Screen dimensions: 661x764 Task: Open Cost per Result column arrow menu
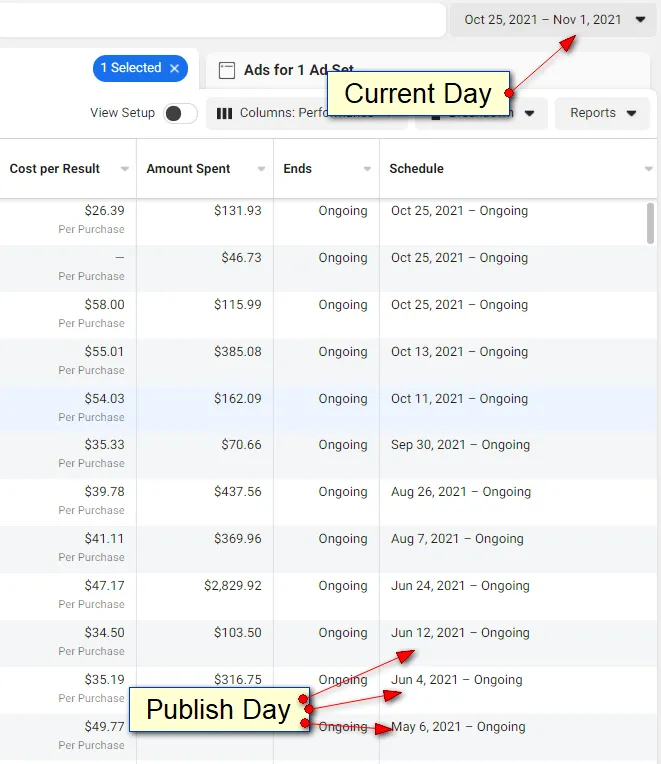(x=125, y=169)
